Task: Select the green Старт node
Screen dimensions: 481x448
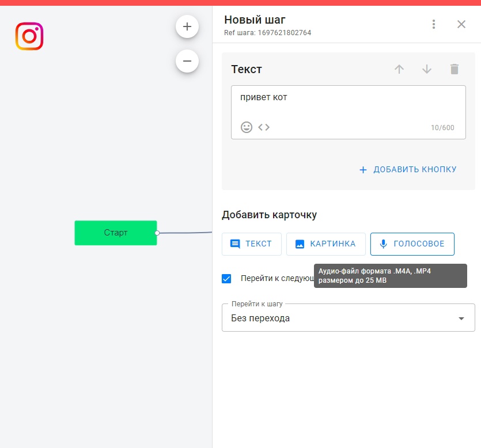Action: pos(115,233)
